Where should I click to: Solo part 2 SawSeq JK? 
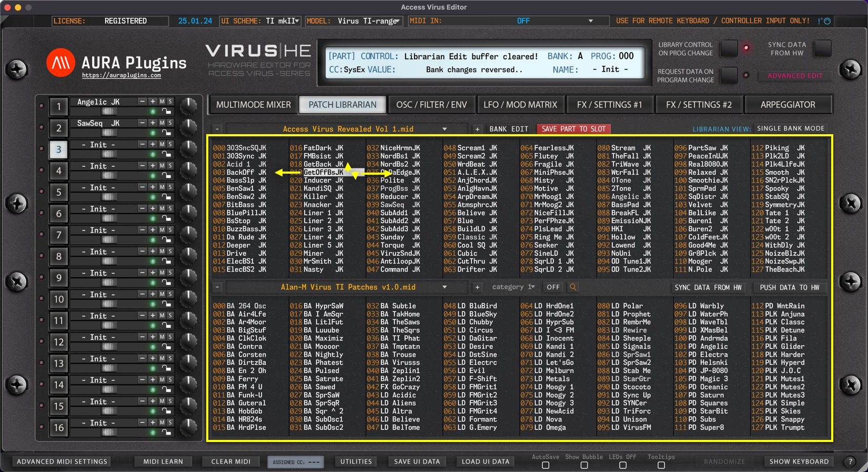pyautogui.click(x=170, y=123)
